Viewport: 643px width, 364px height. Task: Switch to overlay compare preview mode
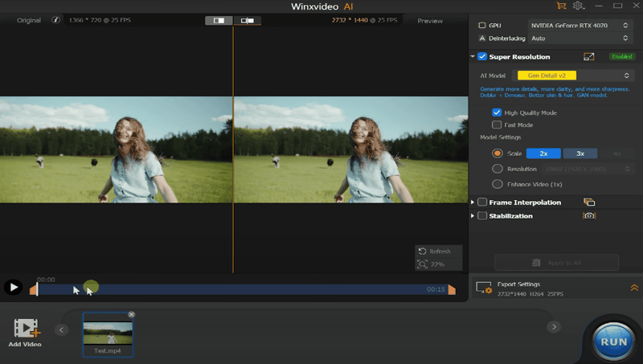click(x=248, y=21)
